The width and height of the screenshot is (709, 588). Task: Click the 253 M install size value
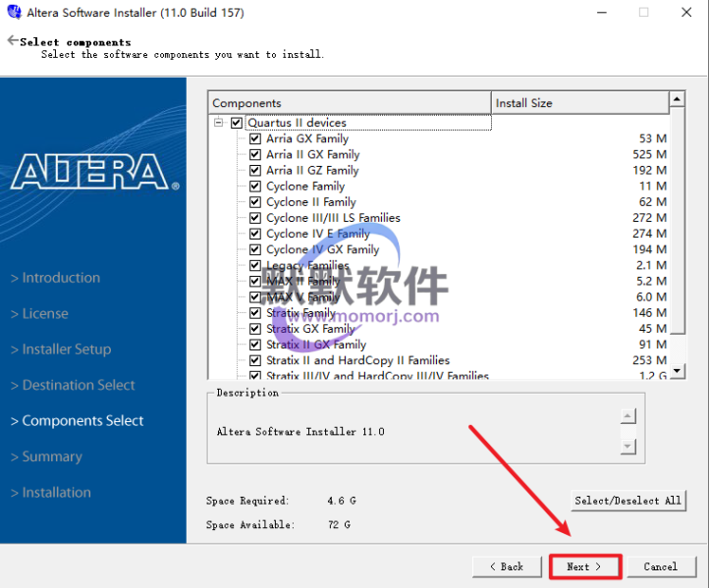click(649, 359)
